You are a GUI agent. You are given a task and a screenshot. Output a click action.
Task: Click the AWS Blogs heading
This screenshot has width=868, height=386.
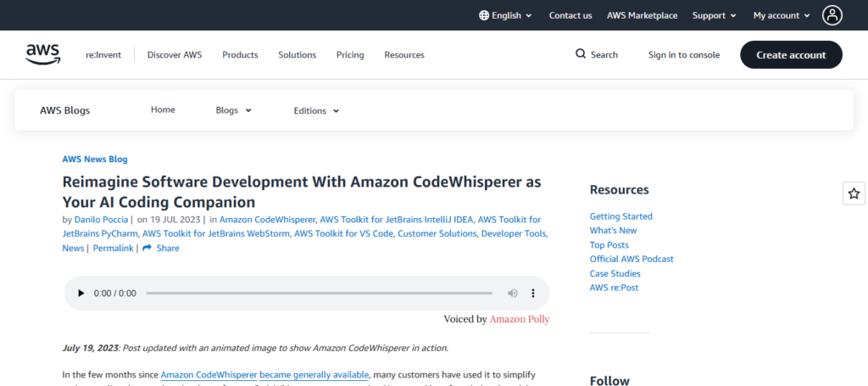point(64,111)
